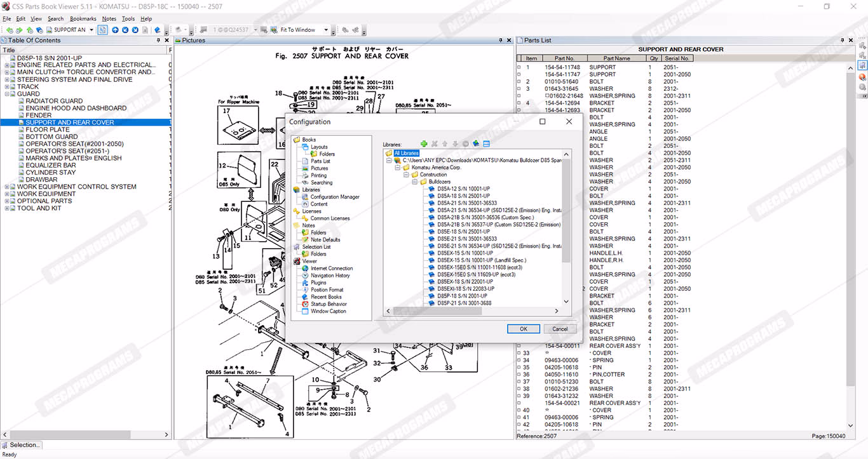Viewport: 868px width, 459px height.
Task: Collapse the Bulldozers folder in Libraries tree
Action: click(x=415, y=182)
